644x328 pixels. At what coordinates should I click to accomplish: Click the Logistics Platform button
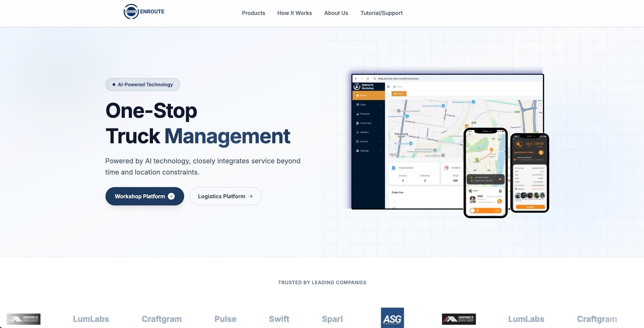pos(225,196)
